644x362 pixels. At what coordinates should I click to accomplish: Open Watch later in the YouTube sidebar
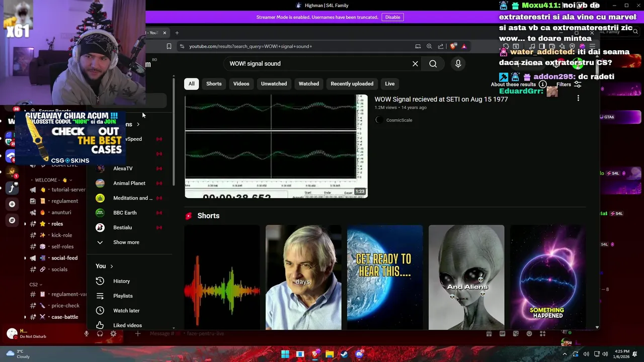point(126,311)
